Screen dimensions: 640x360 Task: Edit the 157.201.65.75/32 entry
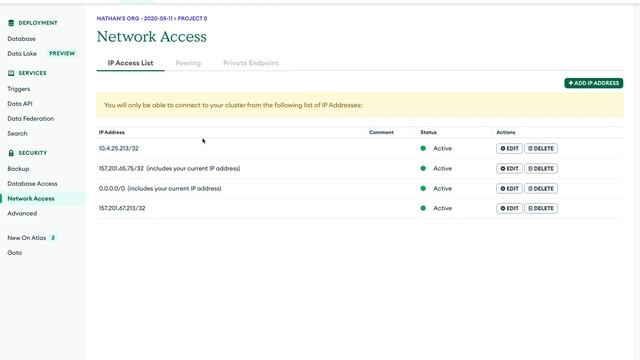[509, 169]
